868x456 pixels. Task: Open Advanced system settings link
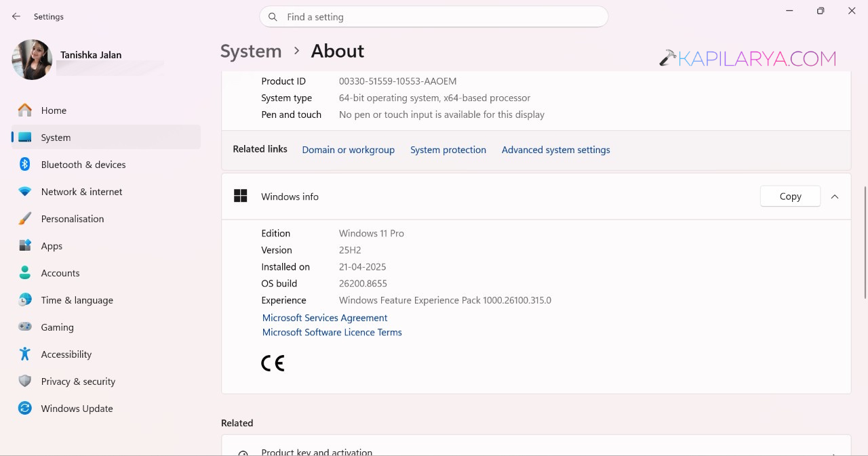556,150
